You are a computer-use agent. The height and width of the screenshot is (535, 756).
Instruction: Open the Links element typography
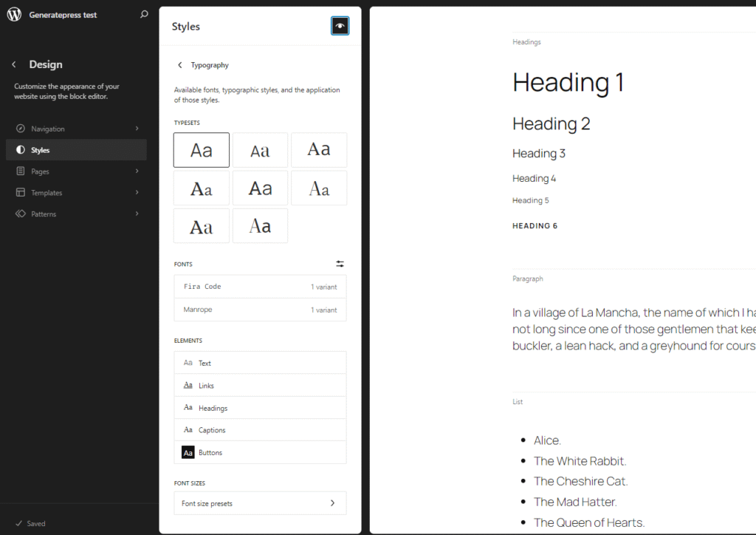point(260,386)
